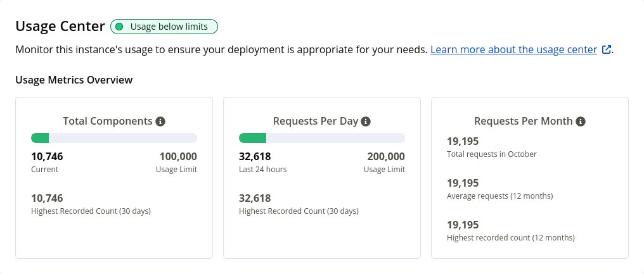The height and width of the screenshot is (274, 644).
Task: Click the info icon beside Total Components
Action: tap(160, 121)
